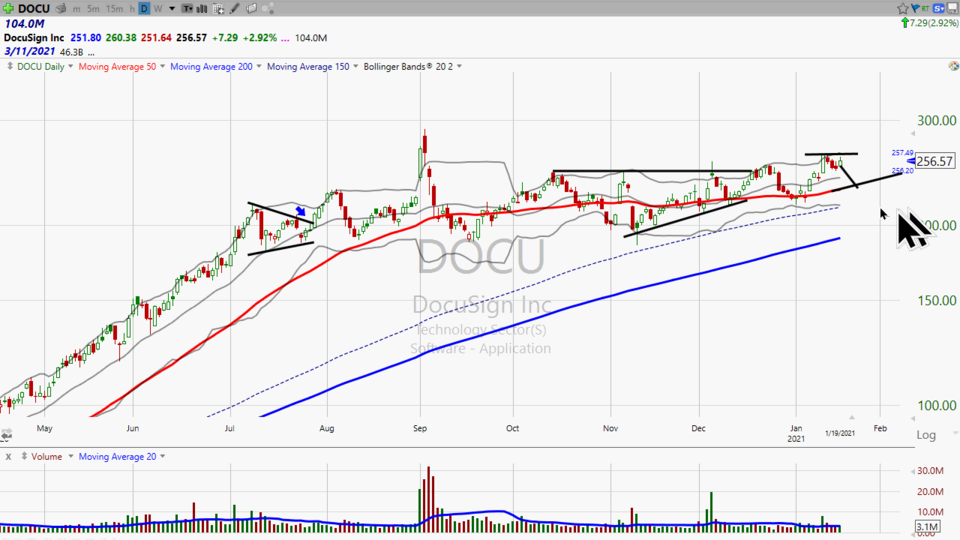Switch to the Weekly 'W' timeframe

coord(158,9)
